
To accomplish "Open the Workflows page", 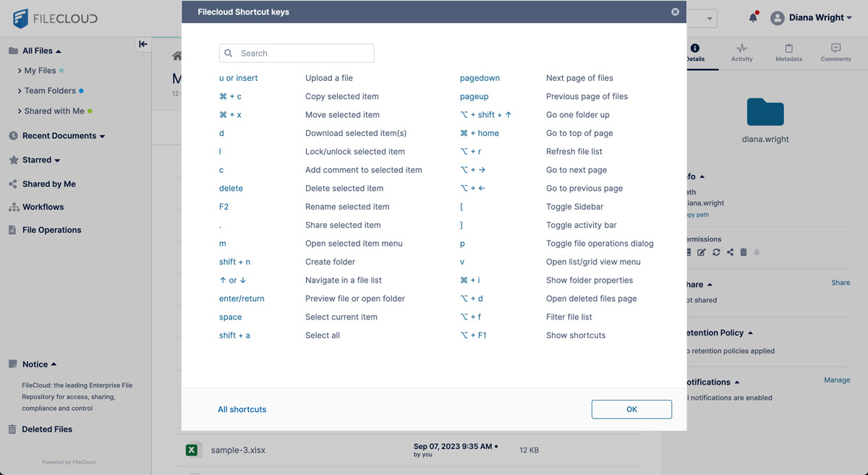I will 43,207.
